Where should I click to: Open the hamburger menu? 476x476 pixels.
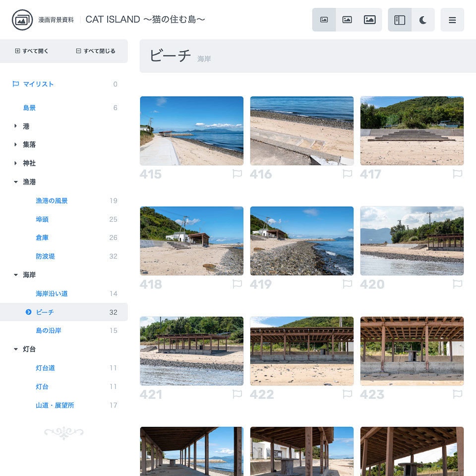pos(452,20)
